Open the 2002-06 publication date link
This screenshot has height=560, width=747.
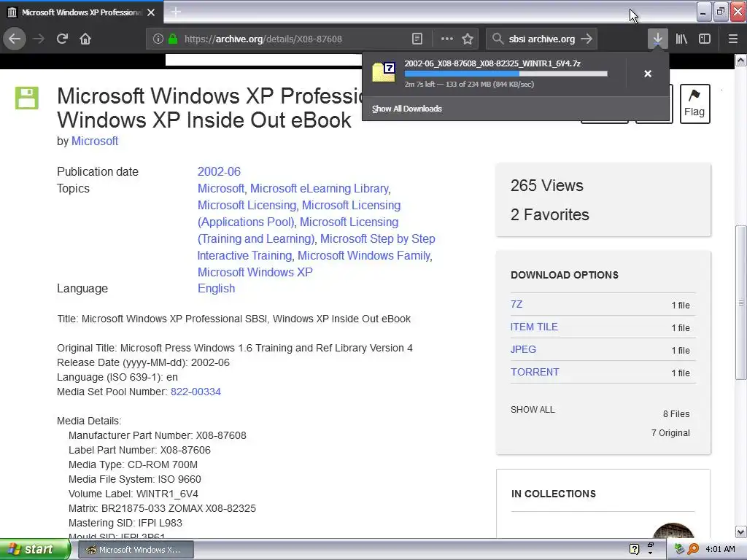click(219, 171)
